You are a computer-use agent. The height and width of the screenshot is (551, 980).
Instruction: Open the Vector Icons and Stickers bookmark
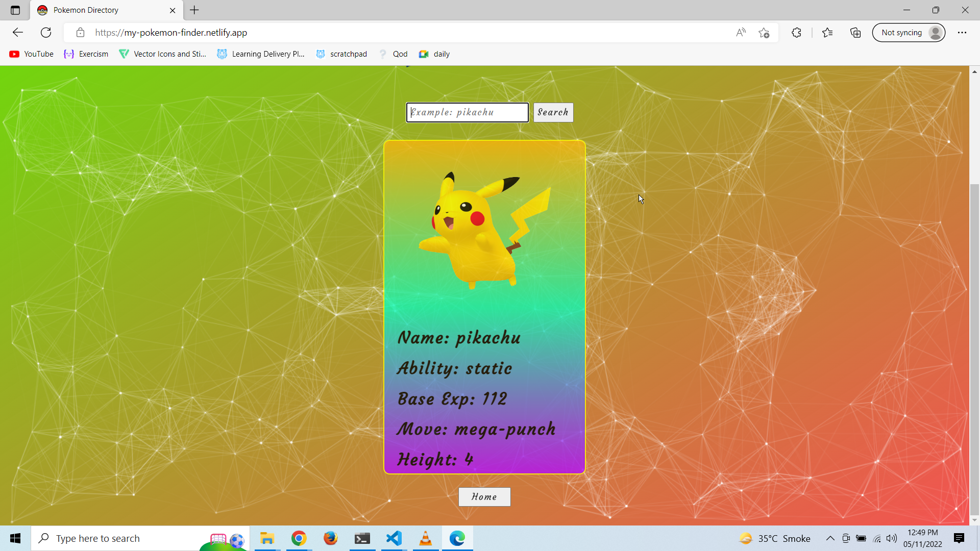tap(162, 54)
